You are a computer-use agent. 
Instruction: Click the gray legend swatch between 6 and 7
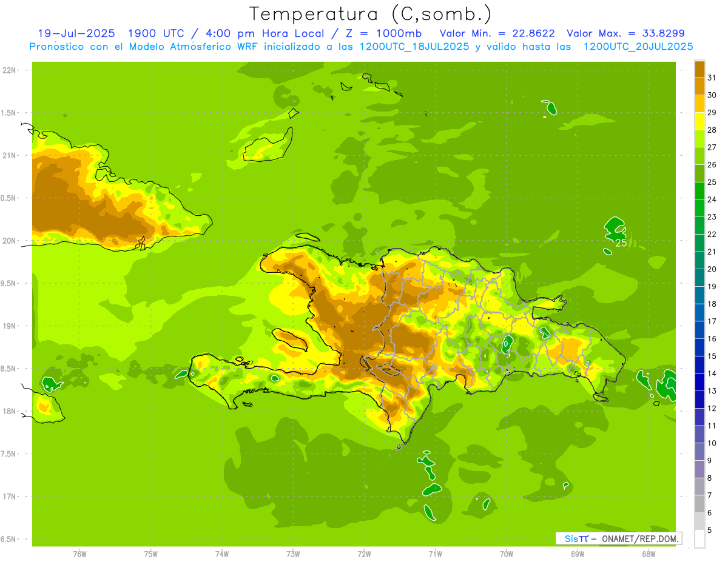click(699, 504)
